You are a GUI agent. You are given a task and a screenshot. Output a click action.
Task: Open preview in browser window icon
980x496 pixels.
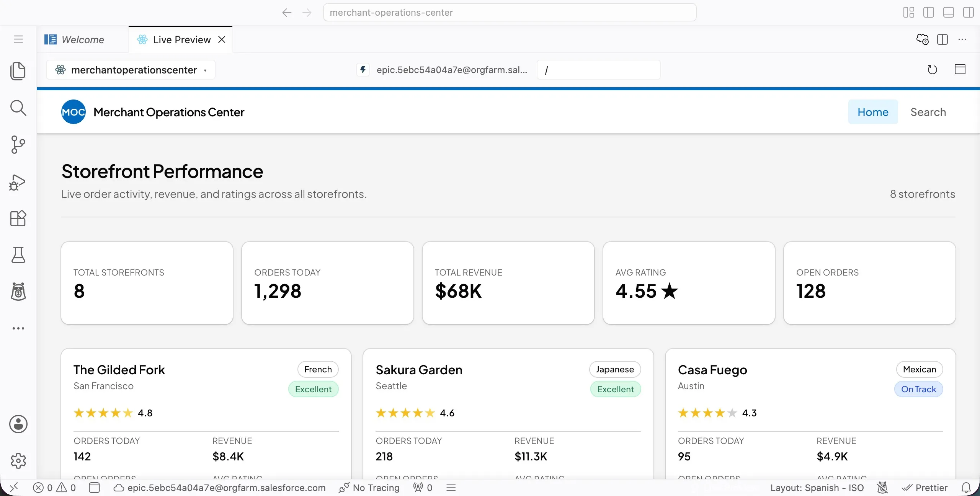tap(960, 70)
